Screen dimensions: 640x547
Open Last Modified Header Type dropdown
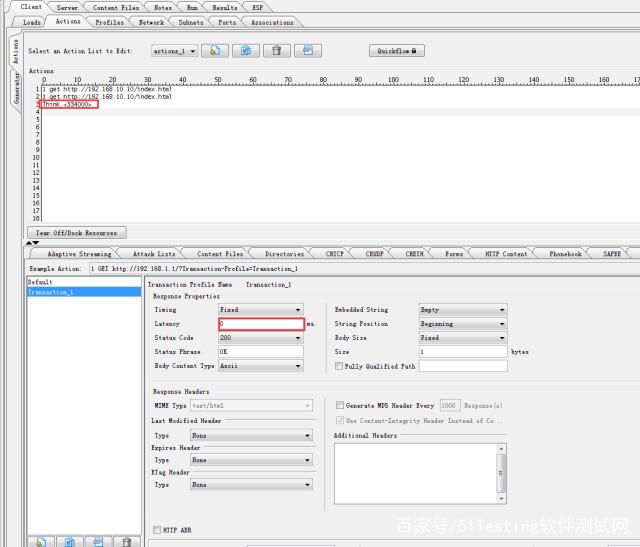pyautogui.click(x=251, y=436)
